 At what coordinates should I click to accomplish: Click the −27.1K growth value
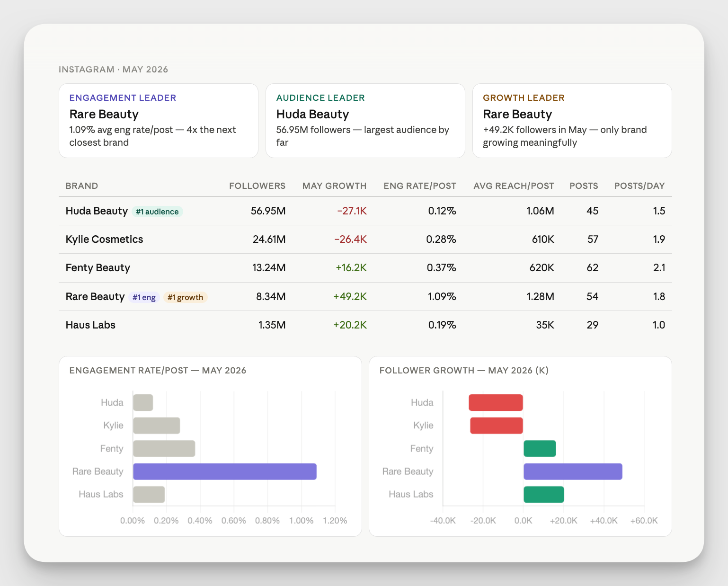[352, 211]
